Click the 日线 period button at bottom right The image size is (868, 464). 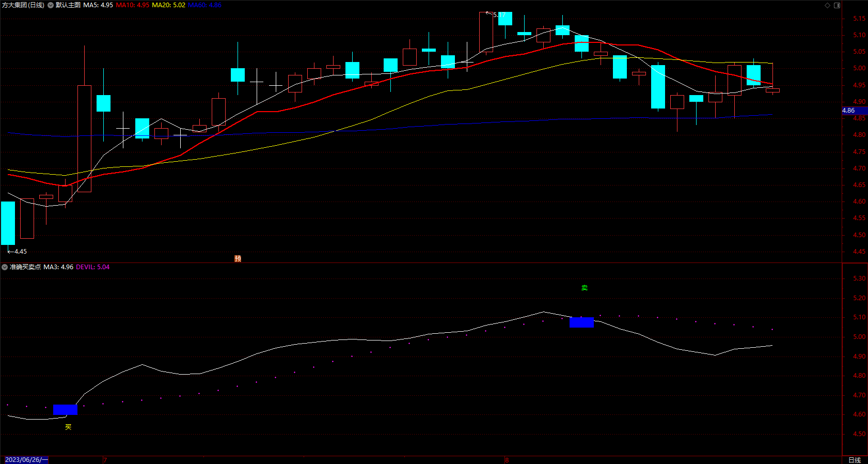pyautogui.click(x=855, y=460)
